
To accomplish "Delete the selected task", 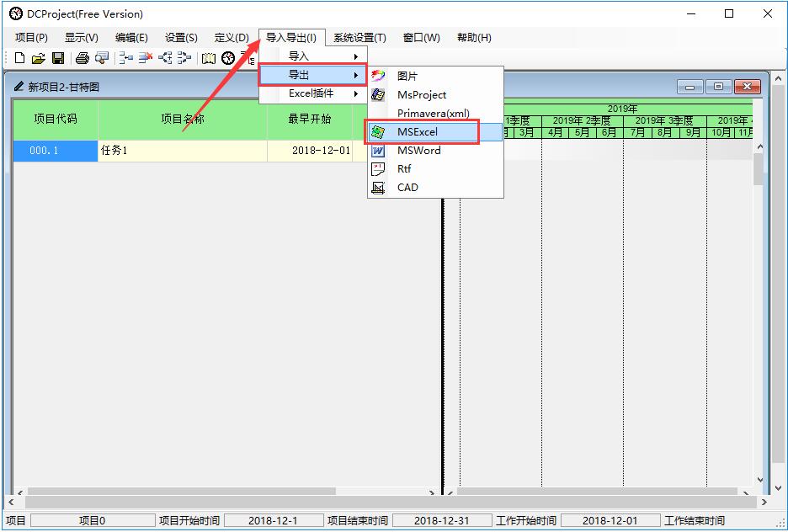I will pyautogui.click(x=144, y=57).
